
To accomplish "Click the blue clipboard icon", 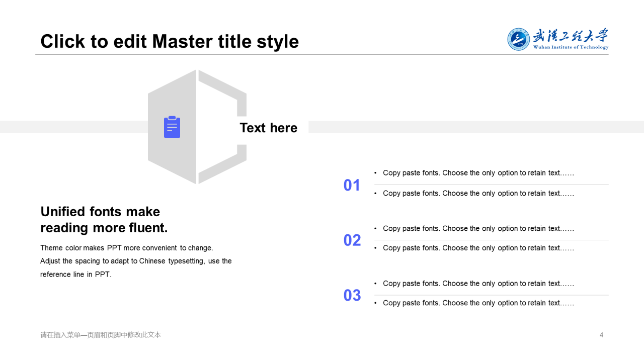I will pos(172,127).
